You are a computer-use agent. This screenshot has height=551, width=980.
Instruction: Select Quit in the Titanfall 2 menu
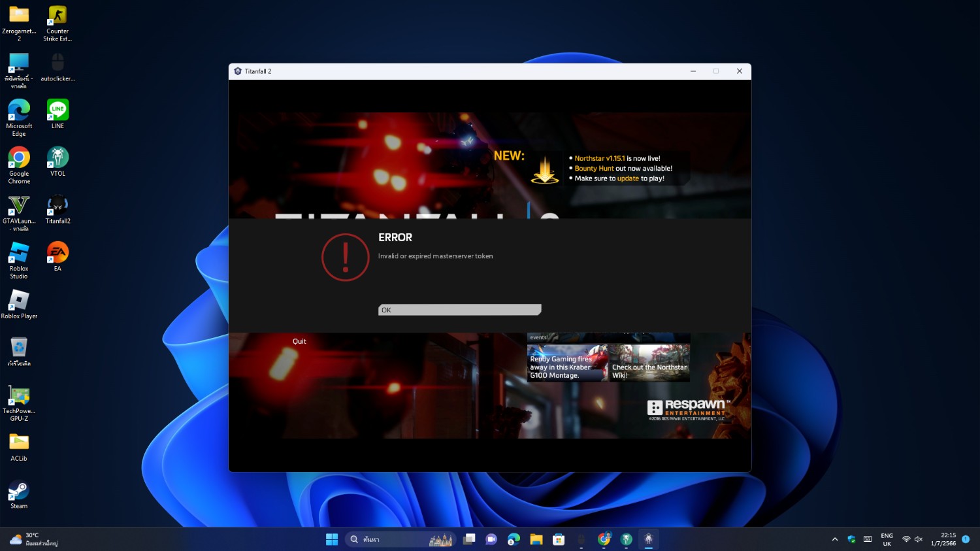coord(299,341)
